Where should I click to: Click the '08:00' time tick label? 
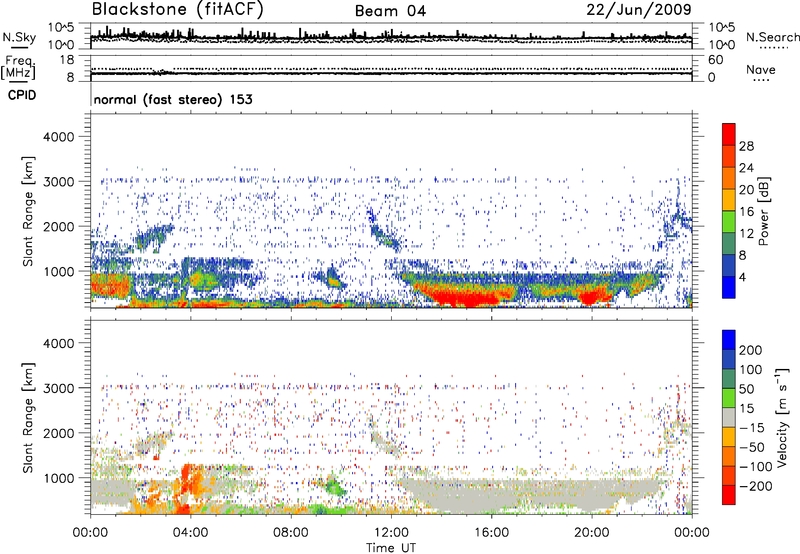coord(290,533)
